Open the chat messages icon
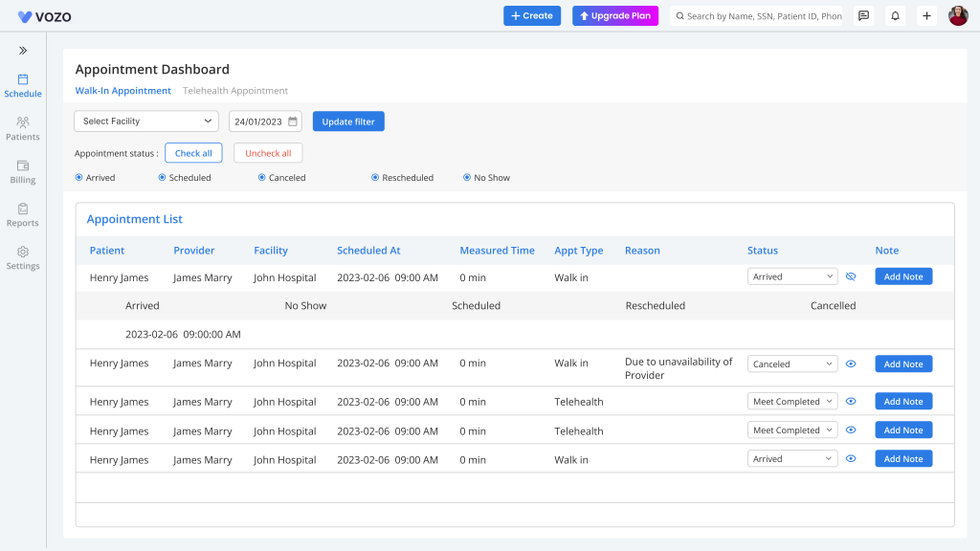The height and width of the screenshot is (551, 980). click(x=864, y=15)
